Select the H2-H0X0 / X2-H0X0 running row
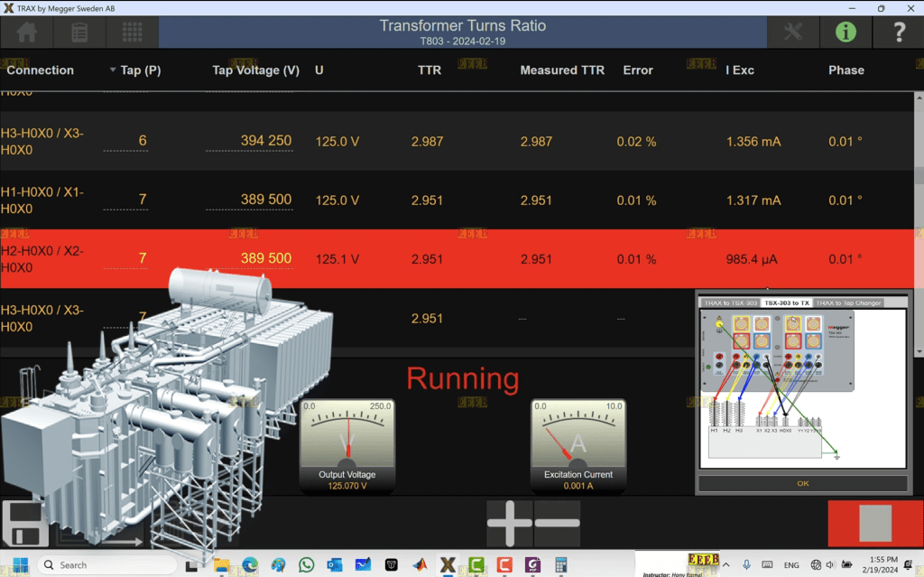 [x=457, y=259]
